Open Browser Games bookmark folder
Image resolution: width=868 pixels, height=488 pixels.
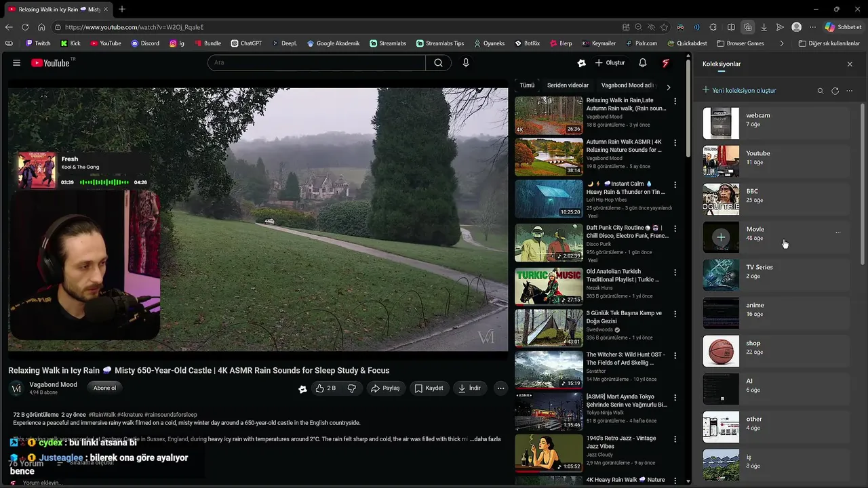click(x=740, y=43)
